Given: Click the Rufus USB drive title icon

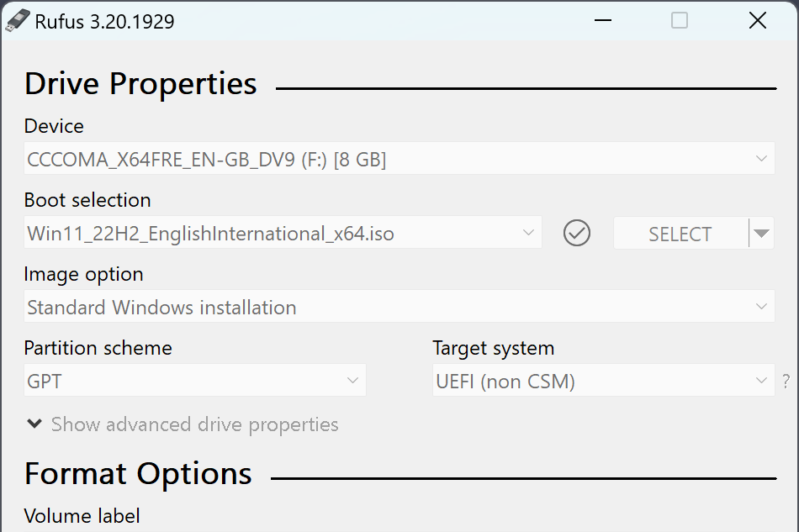Looking at the screenshot, I should (x=18, y=21).
